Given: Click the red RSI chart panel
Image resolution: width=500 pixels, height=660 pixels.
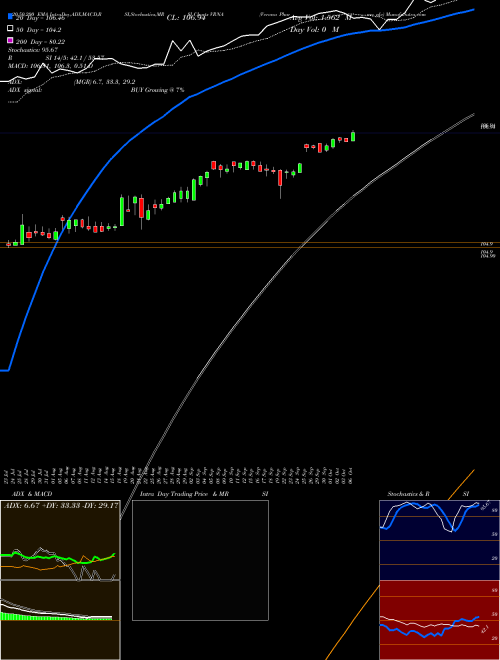Looking at the screenshot, I should tap(439, 620).
